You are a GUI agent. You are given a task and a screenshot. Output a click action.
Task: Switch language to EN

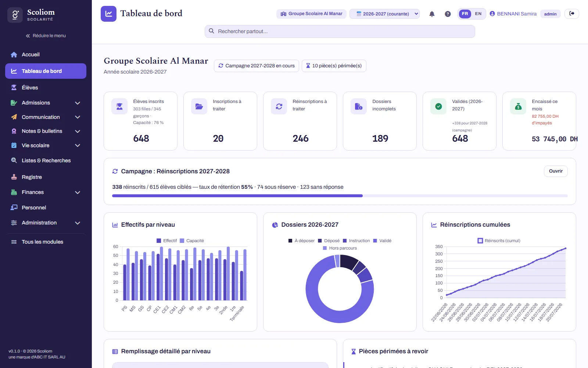478,14
